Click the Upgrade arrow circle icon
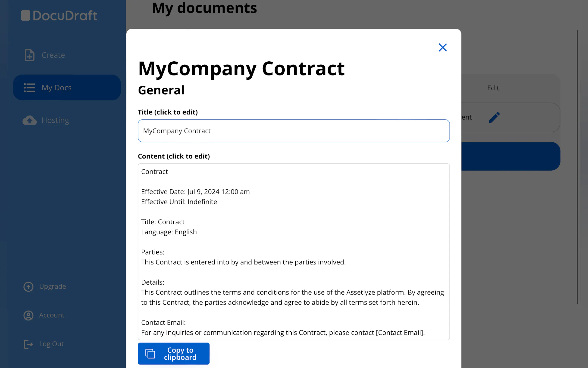 [28, 286]
